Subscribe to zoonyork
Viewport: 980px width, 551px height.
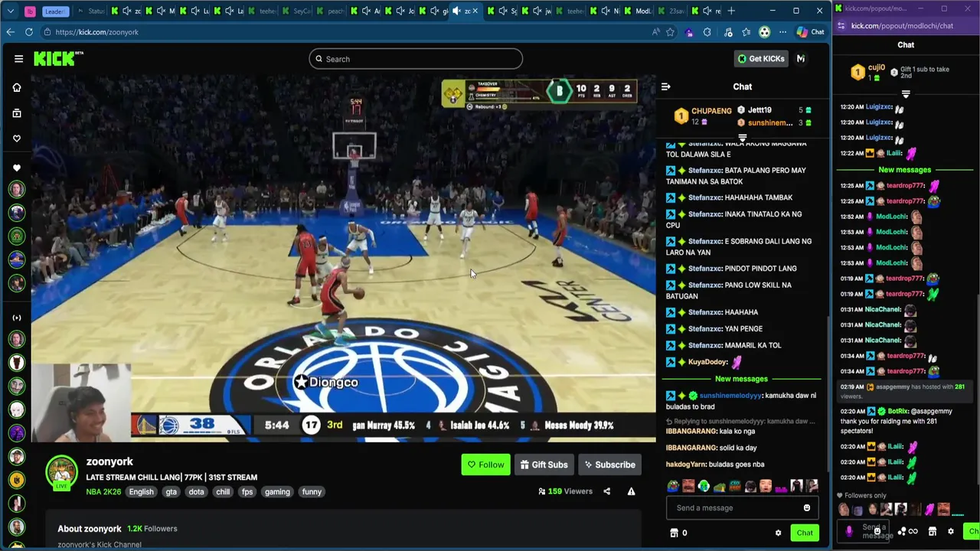click(609, 465)
